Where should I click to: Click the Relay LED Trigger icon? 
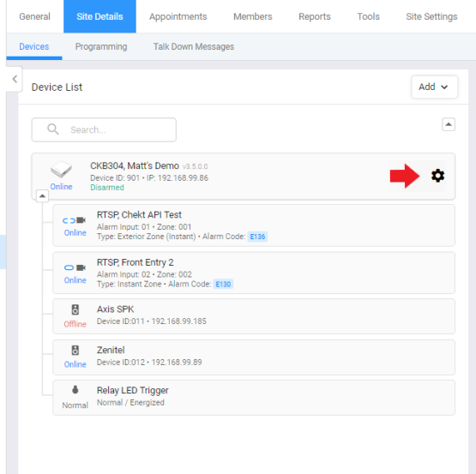[x=75, y=390]
